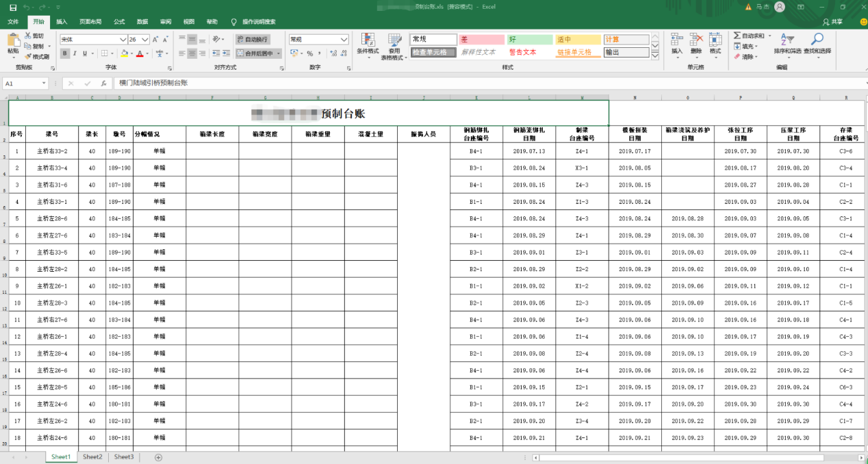The image size is (868, 464).
Task: Switch to the Sheet2 worksheet tab
Action: pyautogui.click(x=92, y=456)
